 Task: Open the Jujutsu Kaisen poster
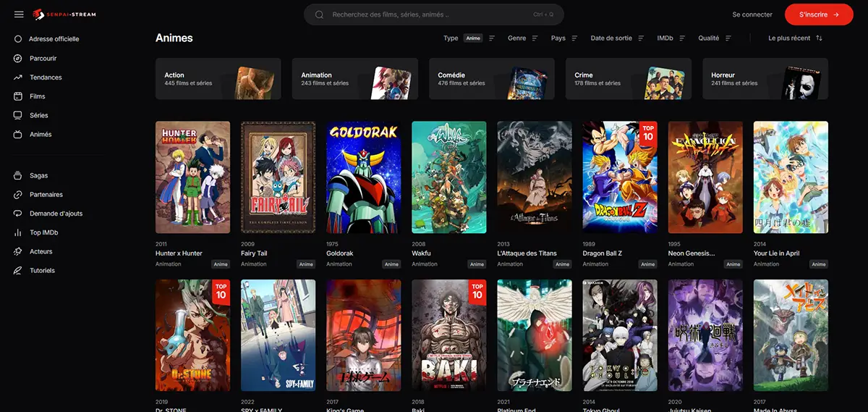705,335
